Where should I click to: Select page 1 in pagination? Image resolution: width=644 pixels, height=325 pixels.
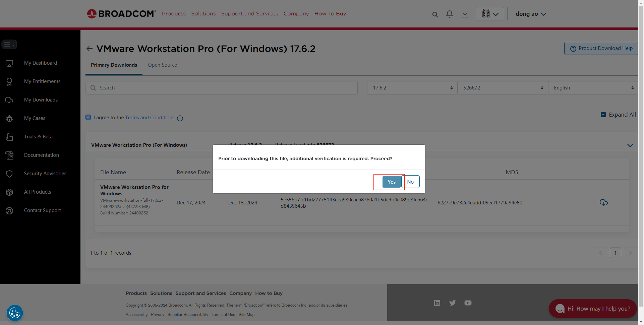click(x=616, y=253)
